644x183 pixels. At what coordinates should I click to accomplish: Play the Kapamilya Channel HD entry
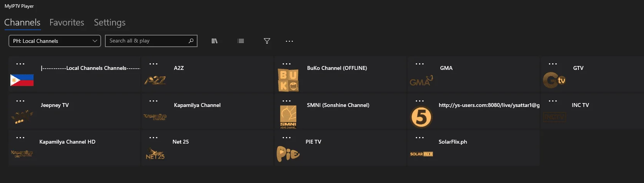point(74,148)
